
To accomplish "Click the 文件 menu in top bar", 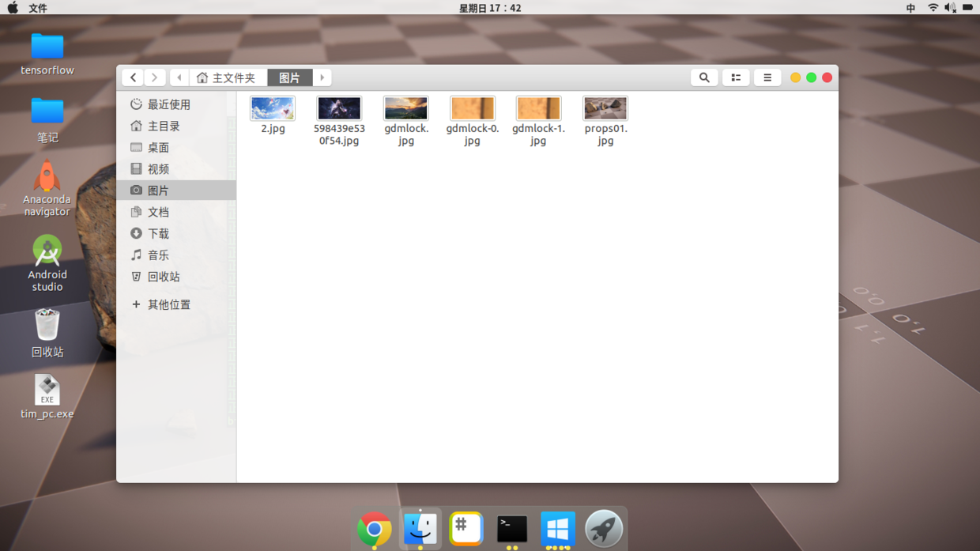I will 37,8.
